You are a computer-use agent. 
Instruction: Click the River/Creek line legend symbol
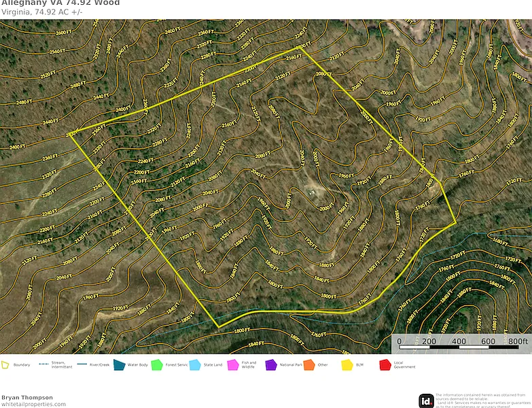click(83, 364)
